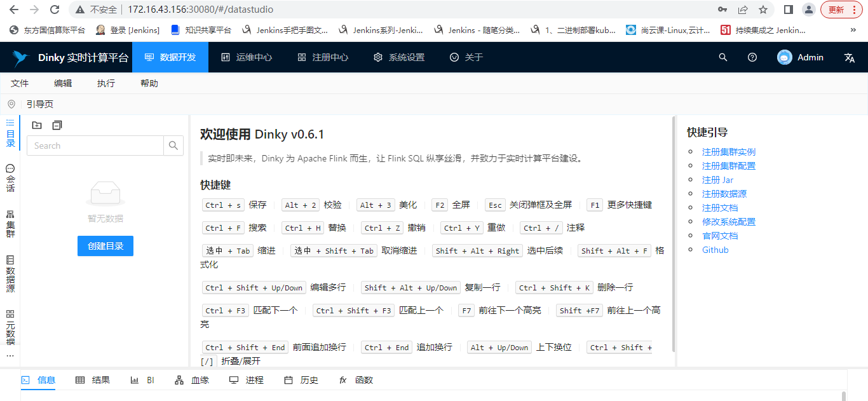Viewport: 868px width, 401px height.
Task: Click the browser profile avatar icon
Action: (x=809, y=10)
